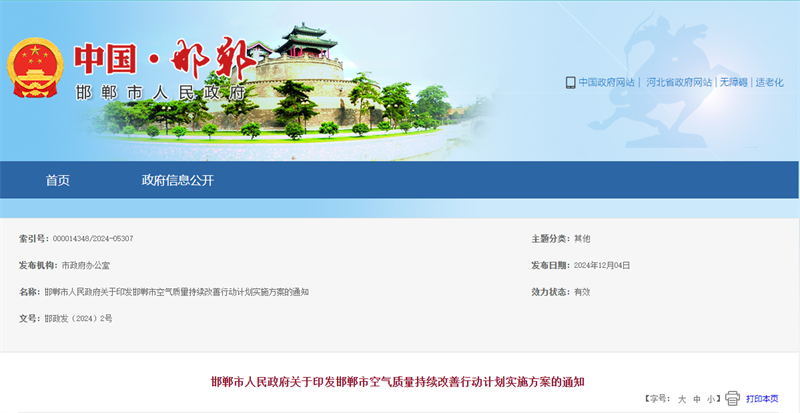
Task: Set font size to 中 (medium)
Action: click(x=697, y=399)
